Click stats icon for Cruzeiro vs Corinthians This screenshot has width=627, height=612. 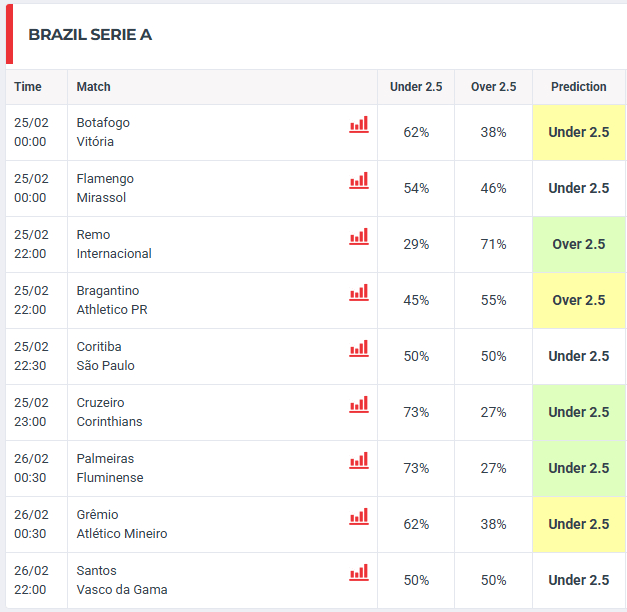[358, 405]
